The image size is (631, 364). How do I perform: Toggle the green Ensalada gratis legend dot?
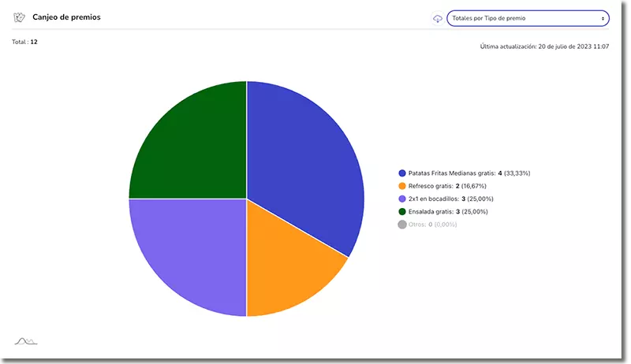[402, 212]
